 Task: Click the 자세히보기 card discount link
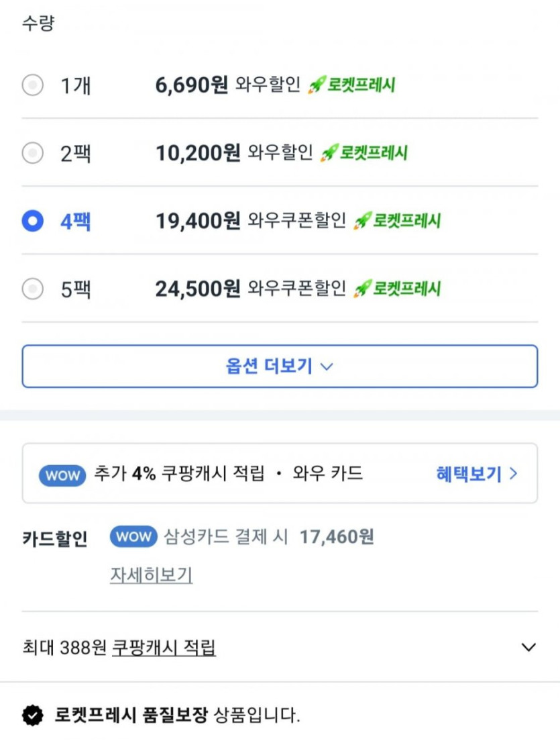click(151, 575)
